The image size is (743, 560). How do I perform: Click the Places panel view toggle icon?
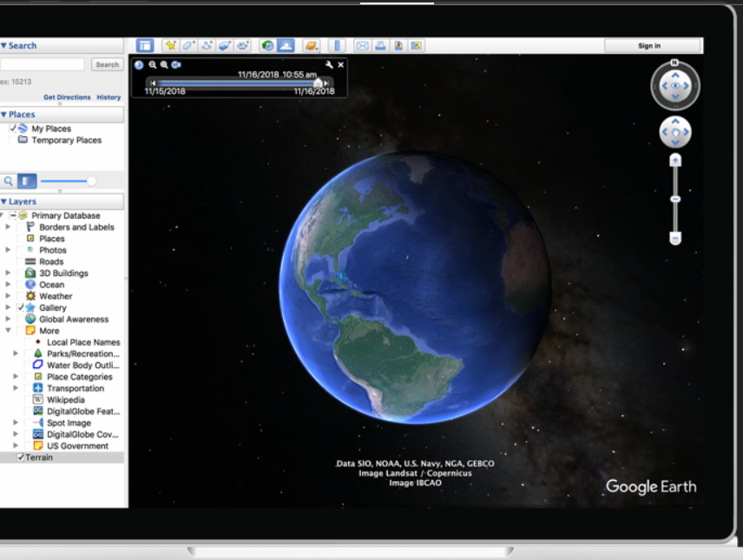click(x=27, y=181)
